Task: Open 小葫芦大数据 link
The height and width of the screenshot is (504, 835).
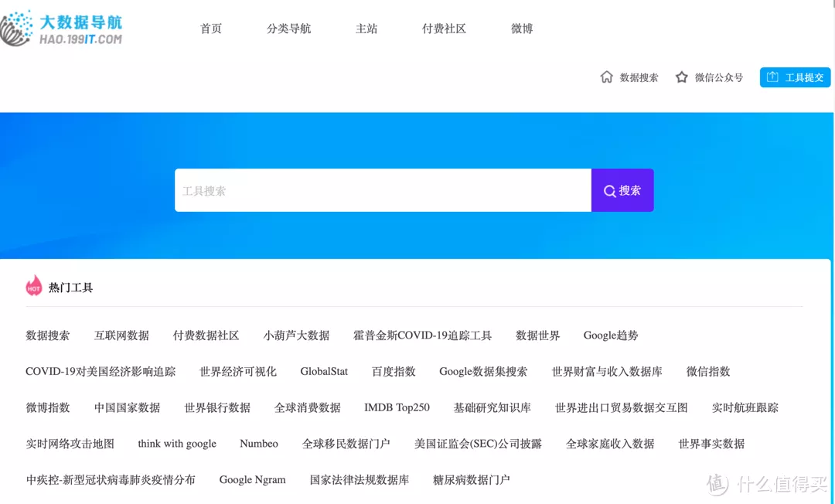Action: (297, 335)
